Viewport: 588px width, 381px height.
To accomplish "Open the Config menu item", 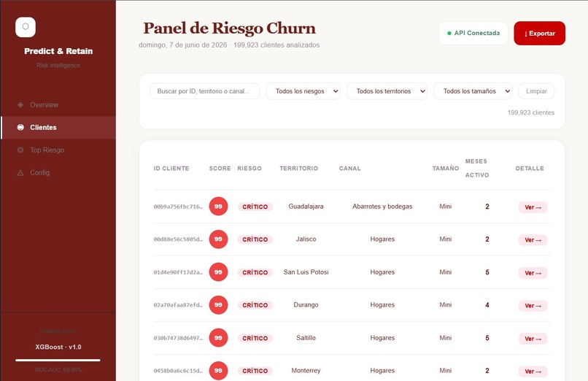I will (x=58, y=172).
